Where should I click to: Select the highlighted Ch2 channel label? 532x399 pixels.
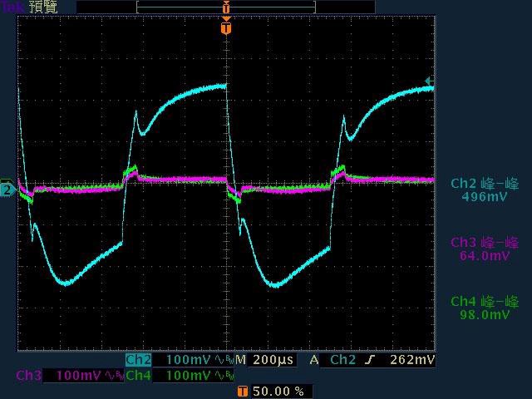click(138, 361)
